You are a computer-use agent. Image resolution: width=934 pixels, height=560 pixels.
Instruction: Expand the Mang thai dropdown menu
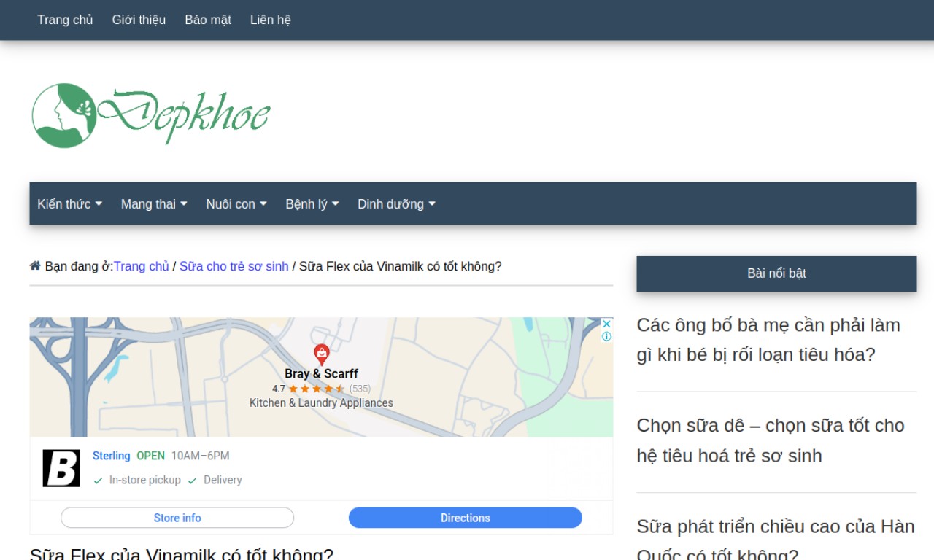tap(154, 204)
